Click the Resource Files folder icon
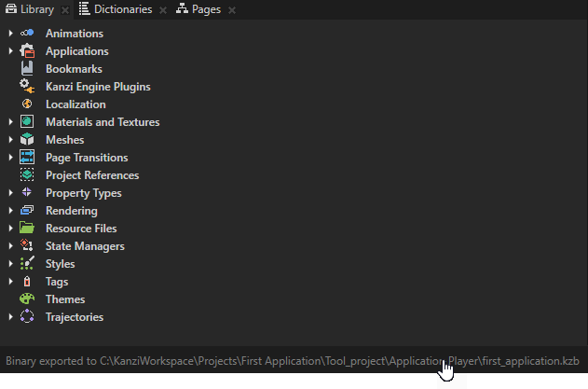Screen dimensions: 588x389 [27, 229]
